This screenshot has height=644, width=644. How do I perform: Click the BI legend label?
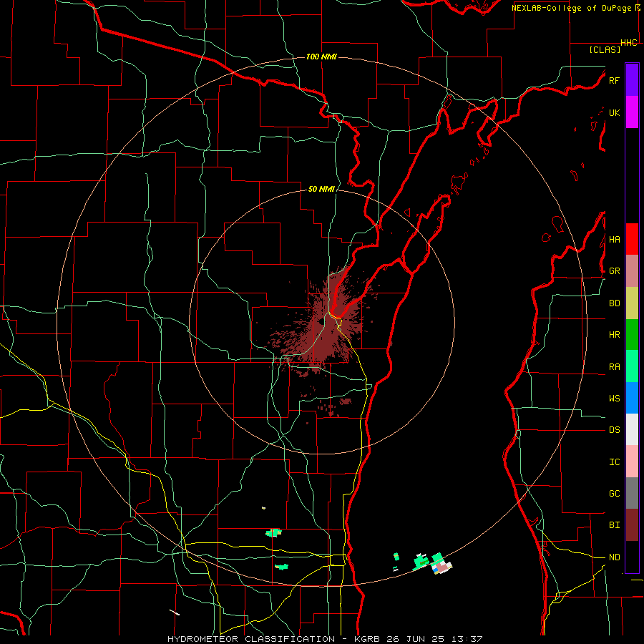coord(614,525)
